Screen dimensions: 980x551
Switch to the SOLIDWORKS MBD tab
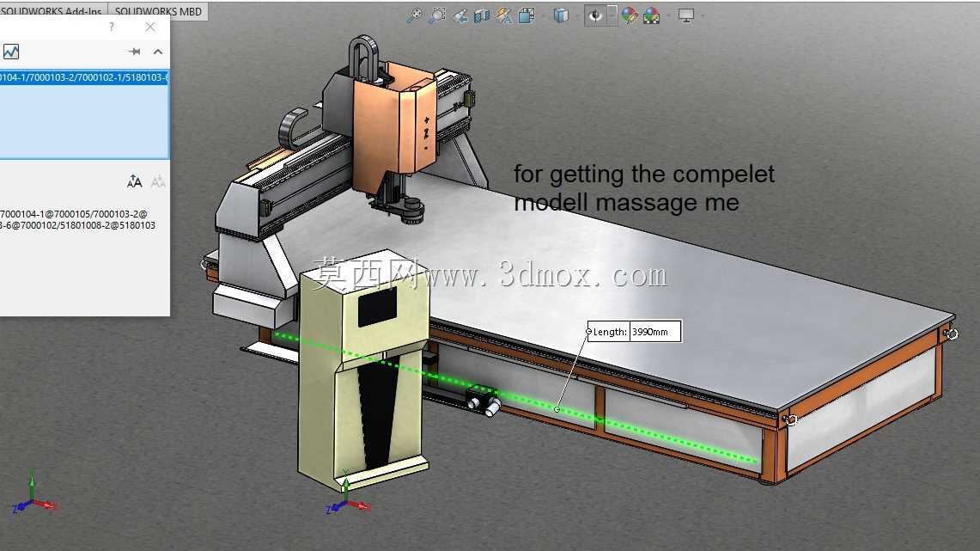coord(158,11)
